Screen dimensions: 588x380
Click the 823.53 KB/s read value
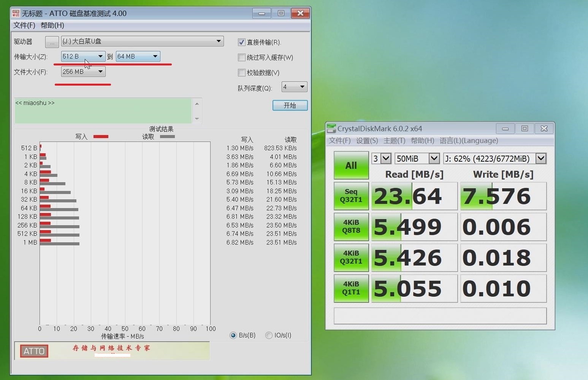pyautogui.click(x=281, y=148)
